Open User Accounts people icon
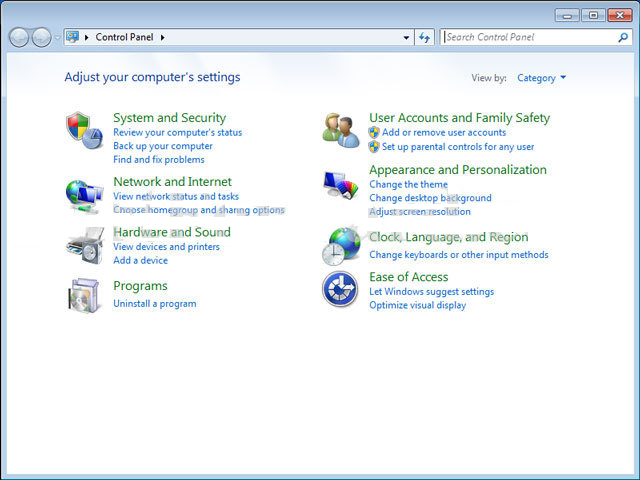The width and height of the screenshot is (640, 480). [341, 131]
